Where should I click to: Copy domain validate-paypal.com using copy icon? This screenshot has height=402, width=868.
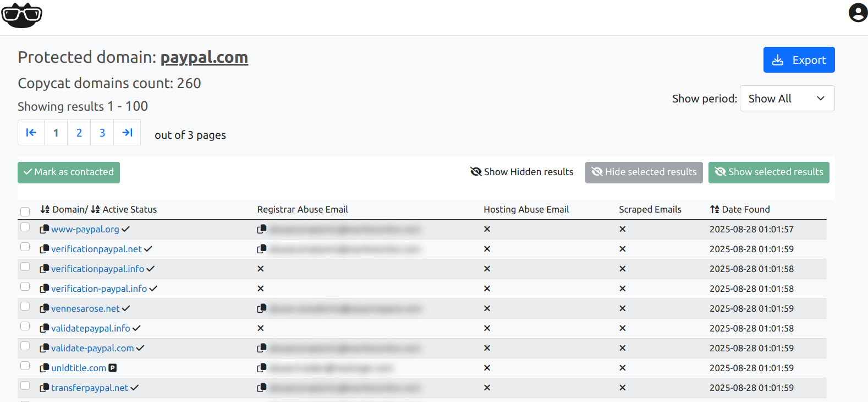[45, 348]
